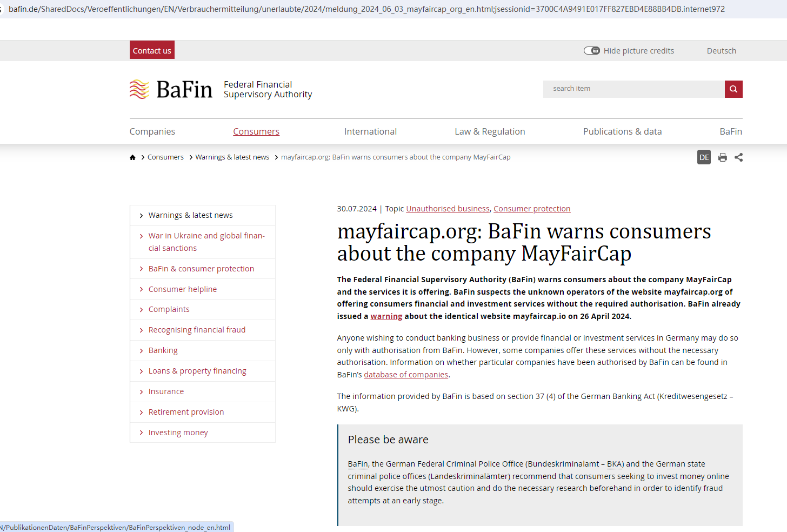
Task: Follow the Consumer protection topic link
Action: 532,209
